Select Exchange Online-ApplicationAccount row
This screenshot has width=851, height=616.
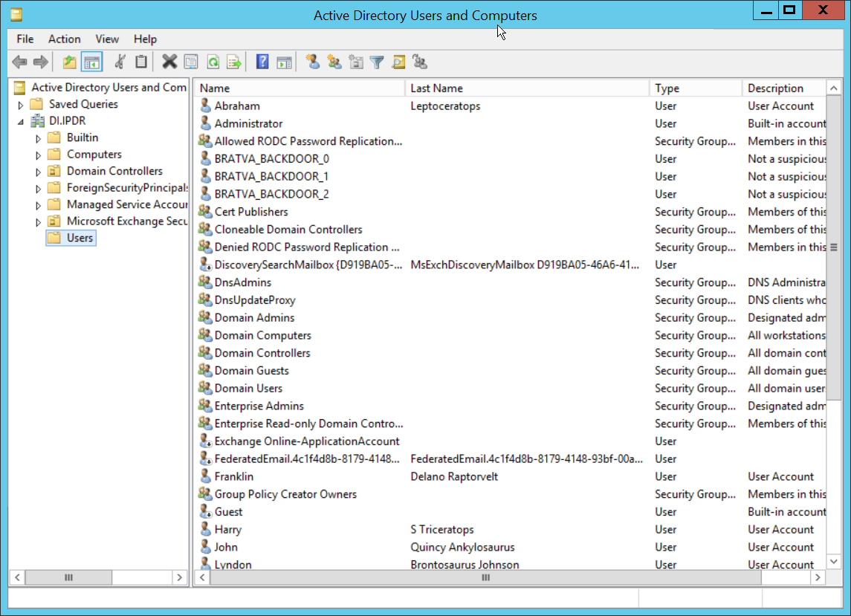click(510, 441)
